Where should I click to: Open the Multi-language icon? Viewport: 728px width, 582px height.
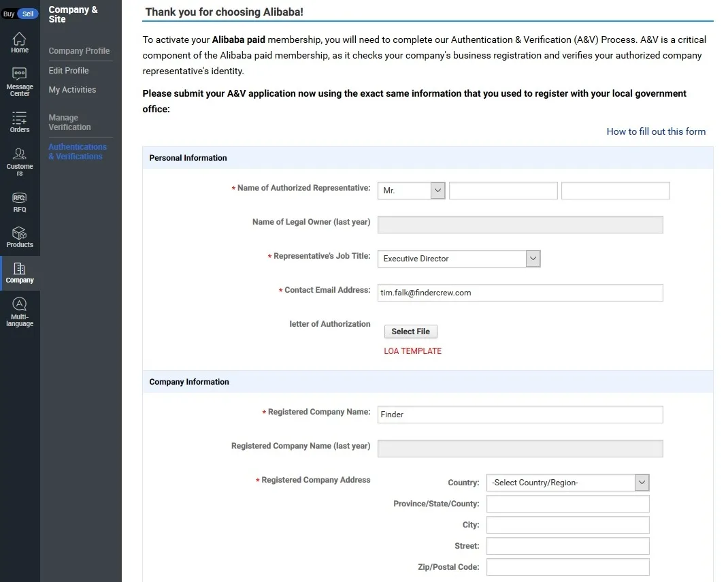20,304
